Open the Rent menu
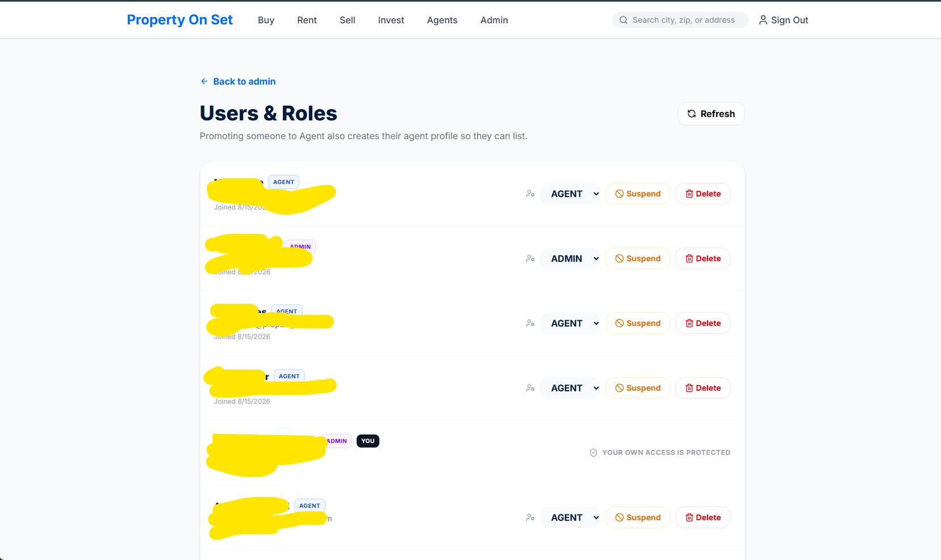Image resolution: width=941 pixels, height=560 pixels. click(307, 20)
